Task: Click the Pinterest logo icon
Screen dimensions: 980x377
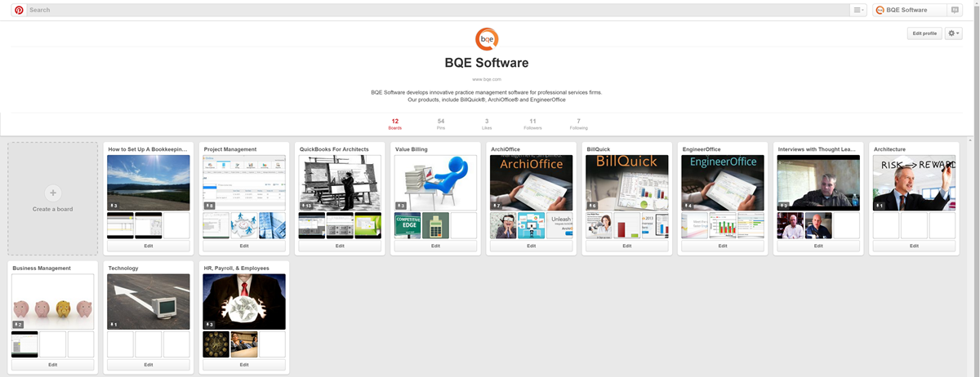Action: (x=19, y=10)
